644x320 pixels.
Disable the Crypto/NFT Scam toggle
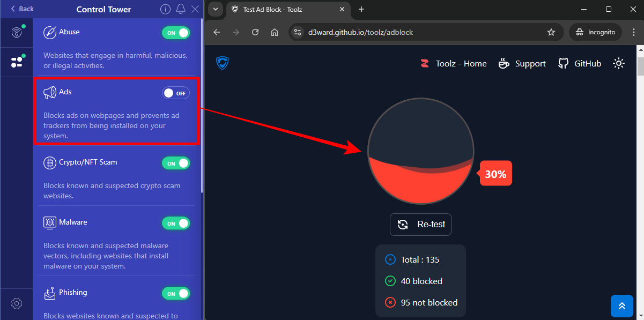point(176,163)
